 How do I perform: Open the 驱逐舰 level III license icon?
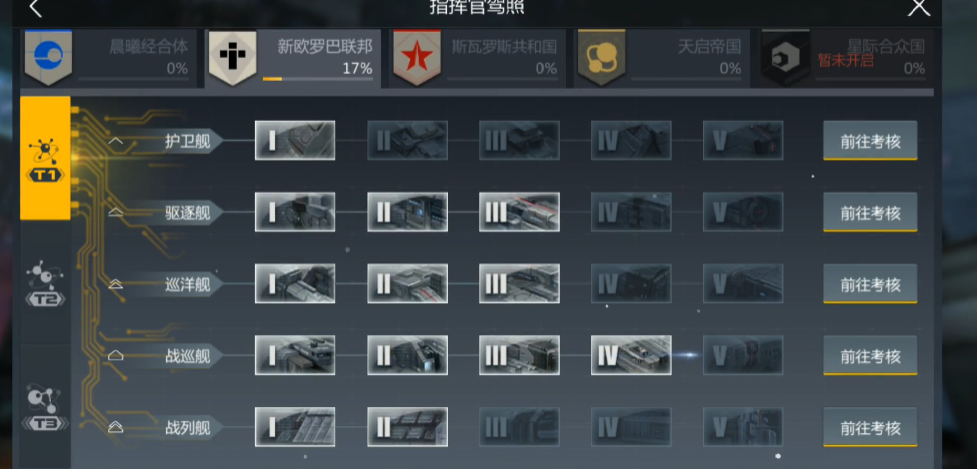(x=519, y=212)
